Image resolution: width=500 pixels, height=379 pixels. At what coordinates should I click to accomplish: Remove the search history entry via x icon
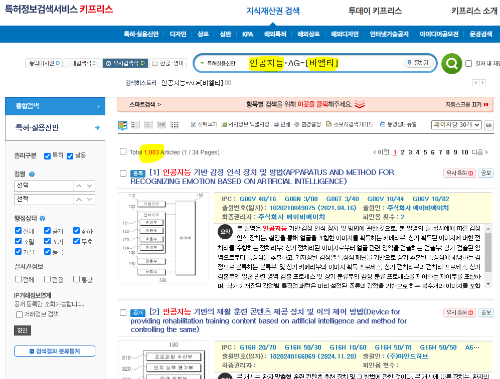(x=228, y=82)
